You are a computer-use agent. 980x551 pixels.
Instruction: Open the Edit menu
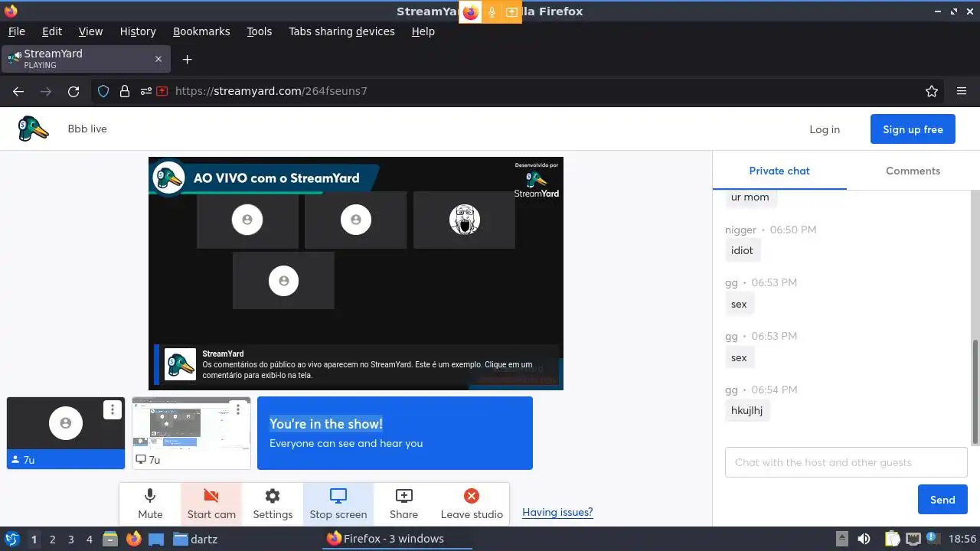pos(52,31)
